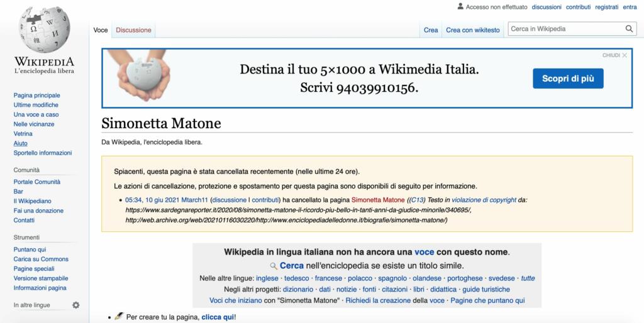Open Portale Comunità
The width and height of the screenshot is (644, 323).
(37, 182)
